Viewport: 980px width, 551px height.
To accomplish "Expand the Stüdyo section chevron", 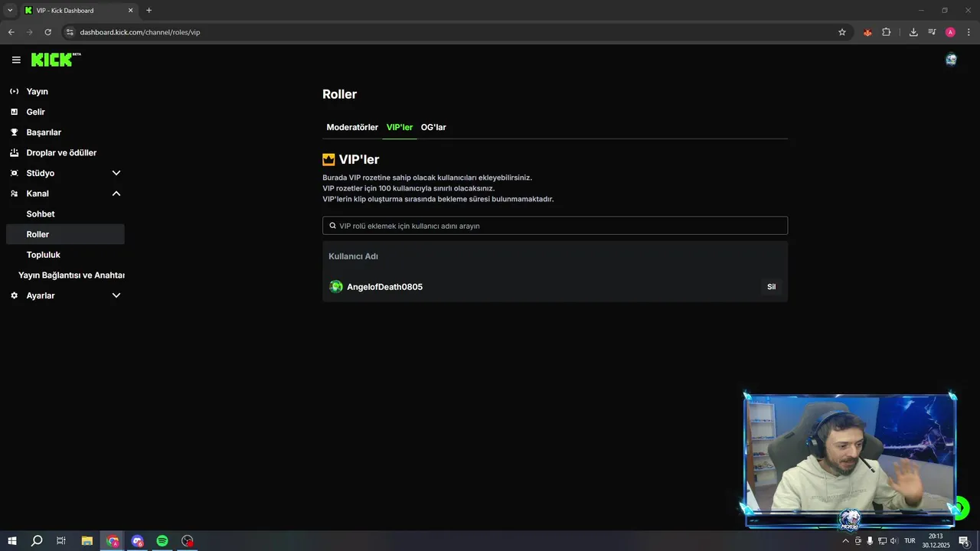I will click(116, 173).
